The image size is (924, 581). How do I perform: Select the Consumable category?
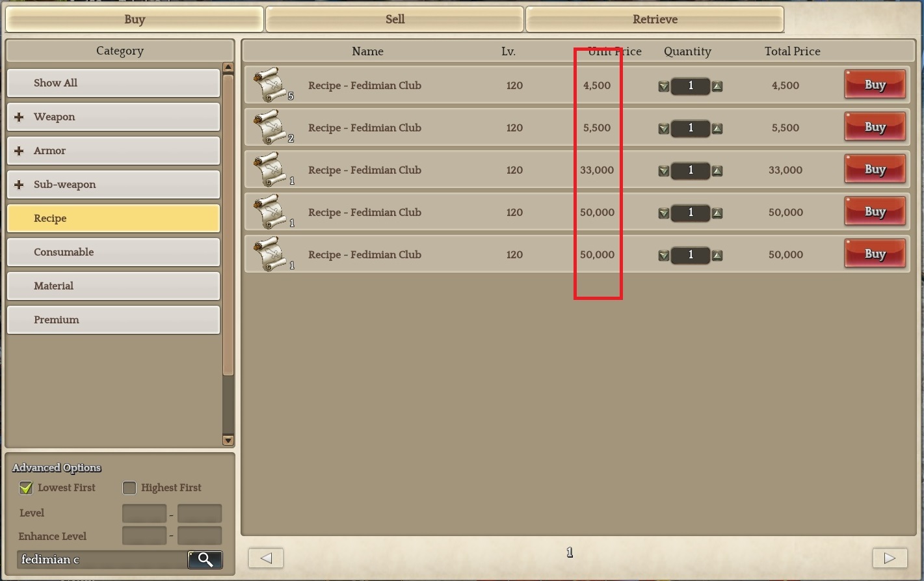[113, 252]
